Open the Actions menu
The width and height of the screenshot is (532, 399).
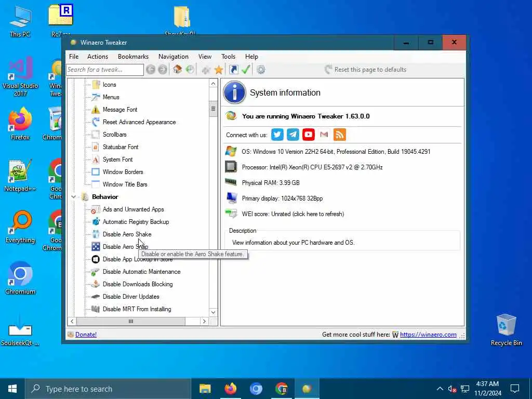point(98,57)
